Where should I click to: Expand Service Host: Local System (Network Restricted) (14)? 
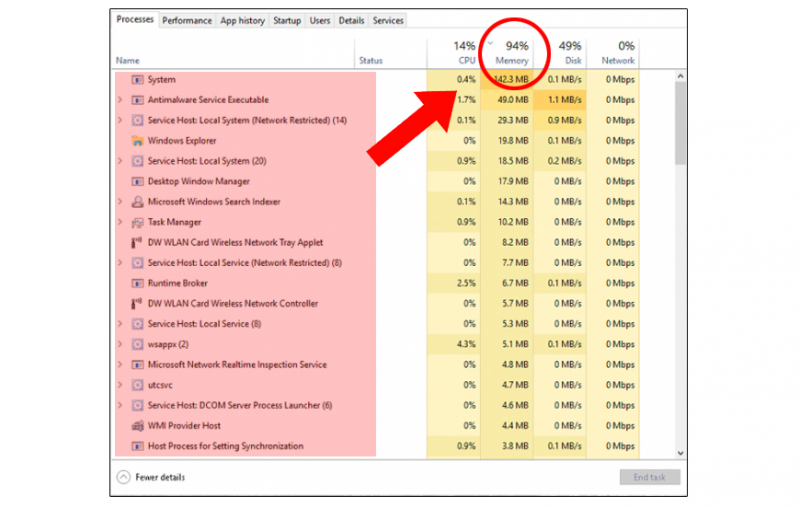120,120
